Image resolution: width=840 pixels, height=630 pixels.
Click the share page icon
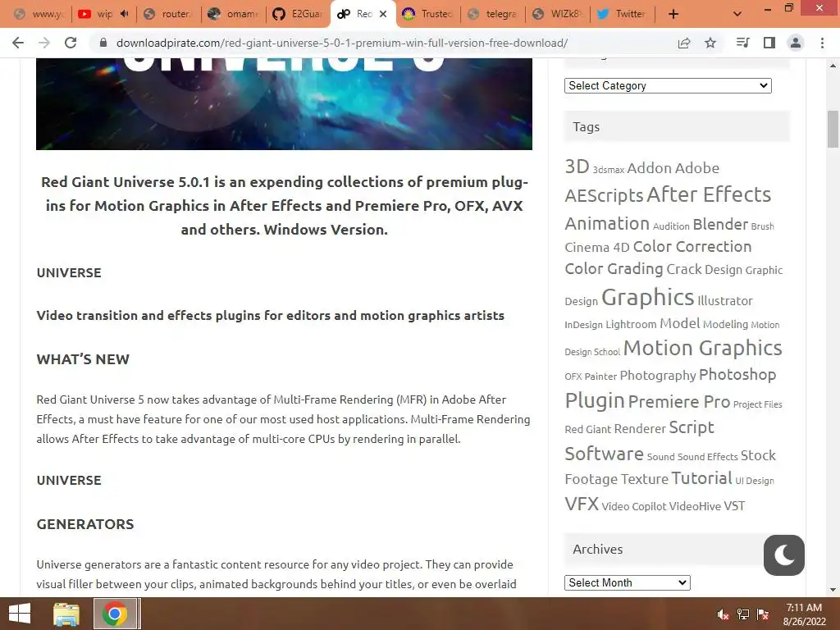tap(684, 43)
